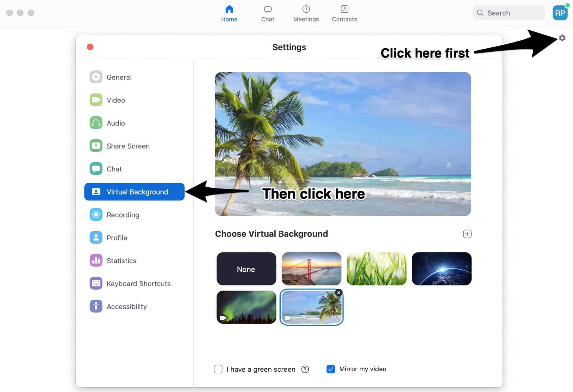The image size is (573, 392).
Task: Navigate to the Meetings tab
Action: (x=306, y=13)
